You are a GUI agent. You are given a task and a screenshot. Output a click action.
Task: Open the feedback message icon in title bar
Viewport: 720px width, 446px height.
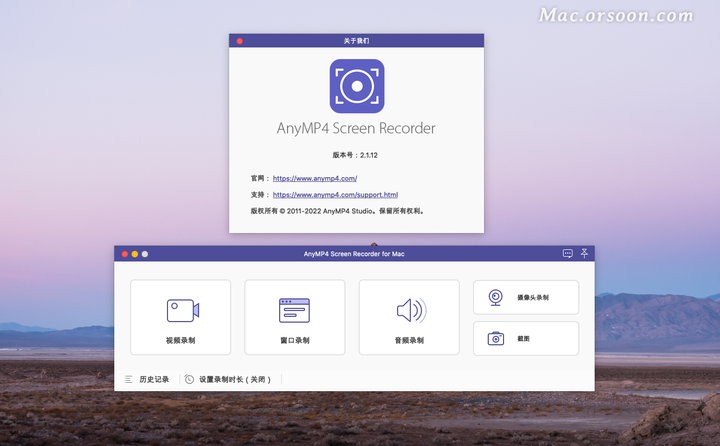(568, 254)
